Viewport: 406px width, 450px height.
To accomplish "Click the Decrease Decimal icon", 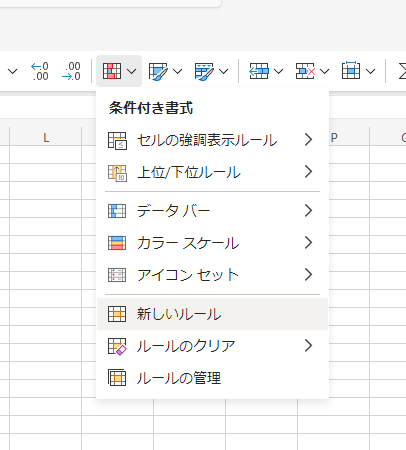I will (71, 71).
